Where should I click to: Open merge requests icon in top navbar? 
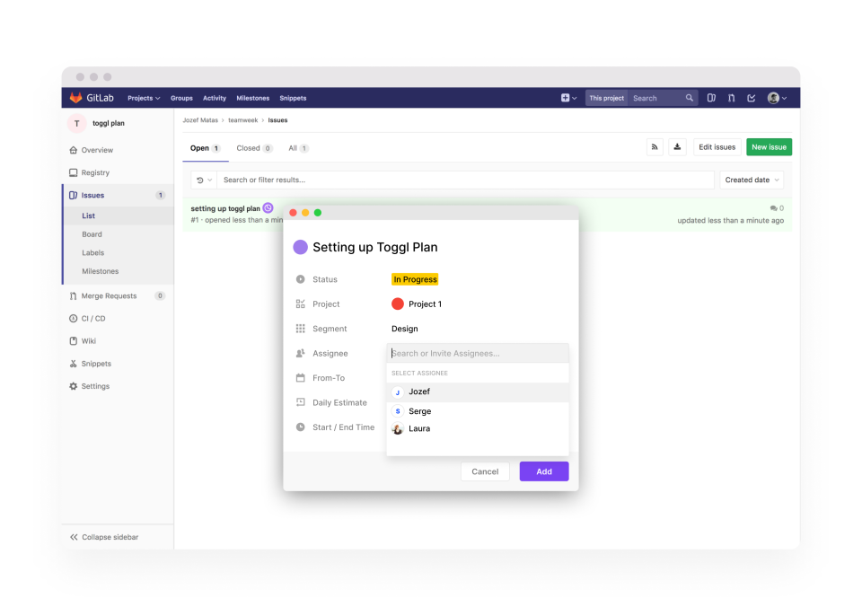click(731, 98)
